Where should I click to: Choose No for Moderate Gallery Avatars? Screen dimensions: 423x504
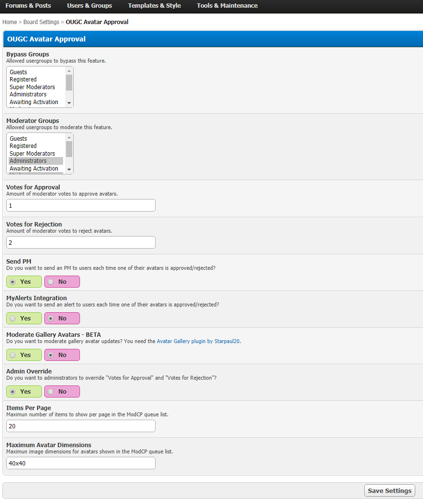tap(62, 355)
